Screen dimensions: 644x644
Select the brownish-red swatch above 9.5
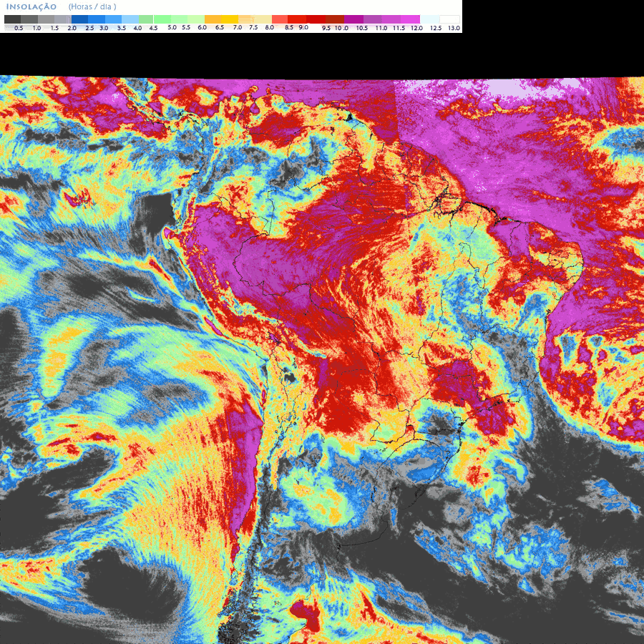click(335, 19)
